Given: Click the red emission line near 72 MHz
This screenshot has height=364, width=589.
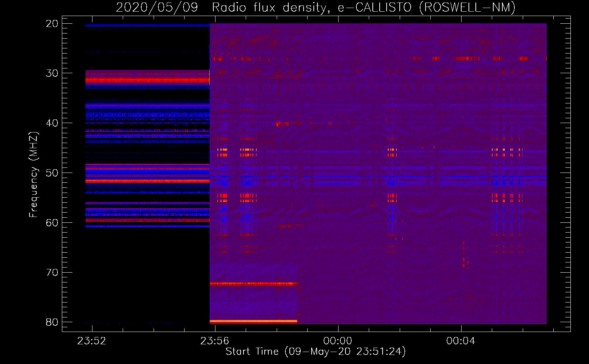Looking at the screenshot, I should pos(254,284).
